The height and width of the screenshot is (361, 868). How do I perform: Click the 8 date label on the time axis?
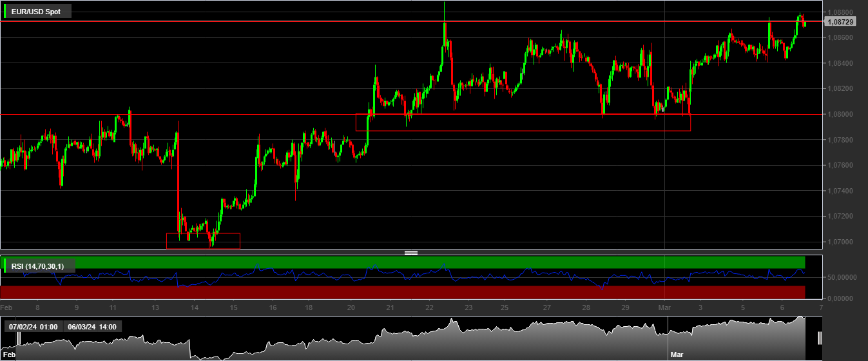point(37,307)
